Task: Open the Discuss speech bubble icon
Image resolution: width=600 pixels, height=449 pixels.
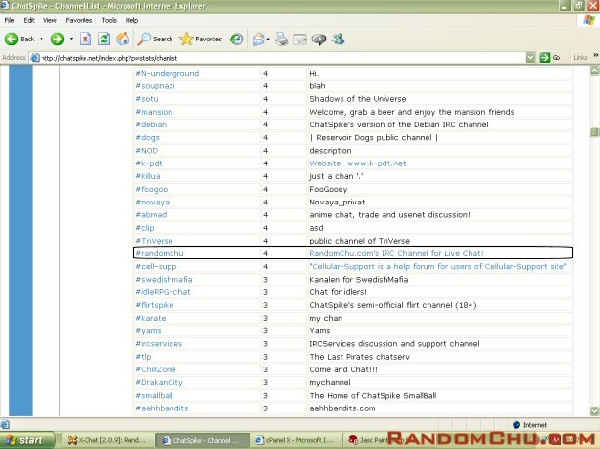Action: [x=319, y=39]
